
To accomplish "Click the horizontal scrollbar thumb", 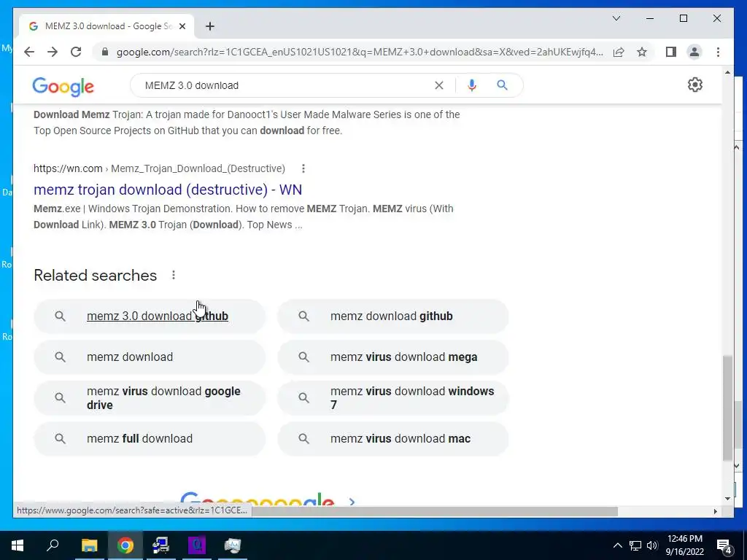I will tap(435, 511).
